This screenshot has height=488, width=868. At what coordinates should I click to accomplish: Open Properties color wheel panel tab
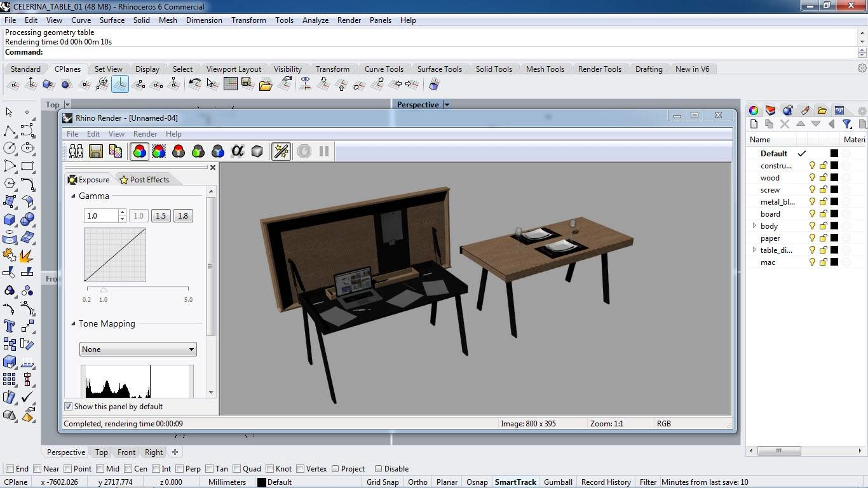click(x=753, y=110)
